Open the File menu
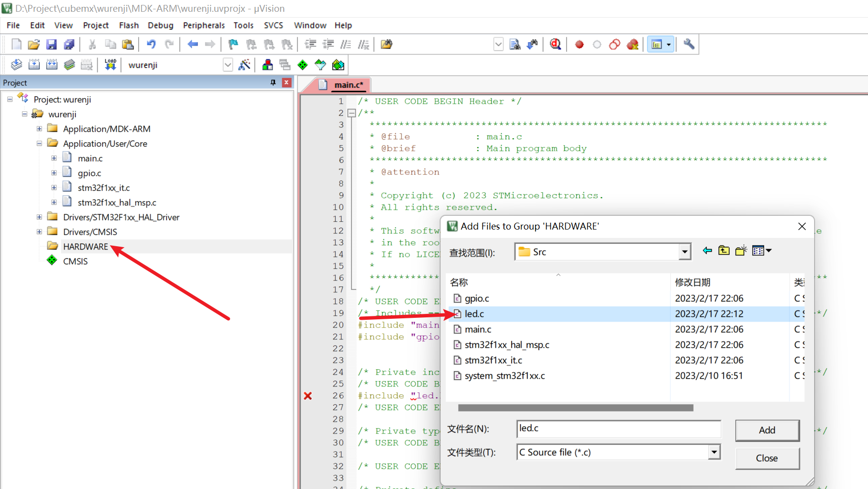This screenshot has height=489, width=868. tap(13, 26)
